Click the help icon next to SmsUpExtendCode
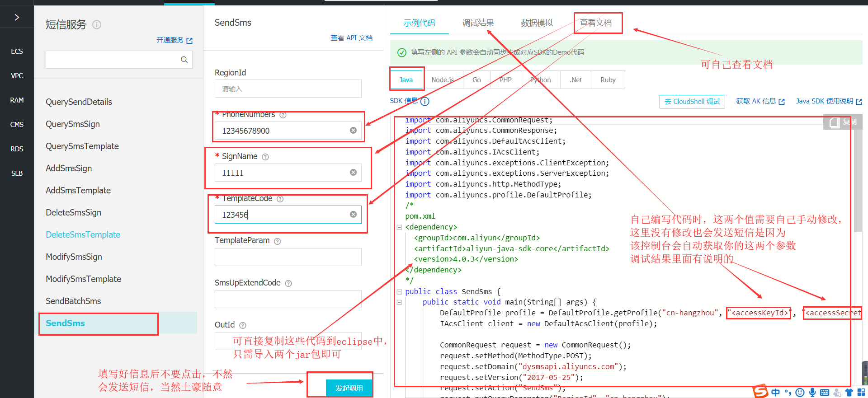The image size is (868, 398). pyautogui.click(x=288, y=283)
